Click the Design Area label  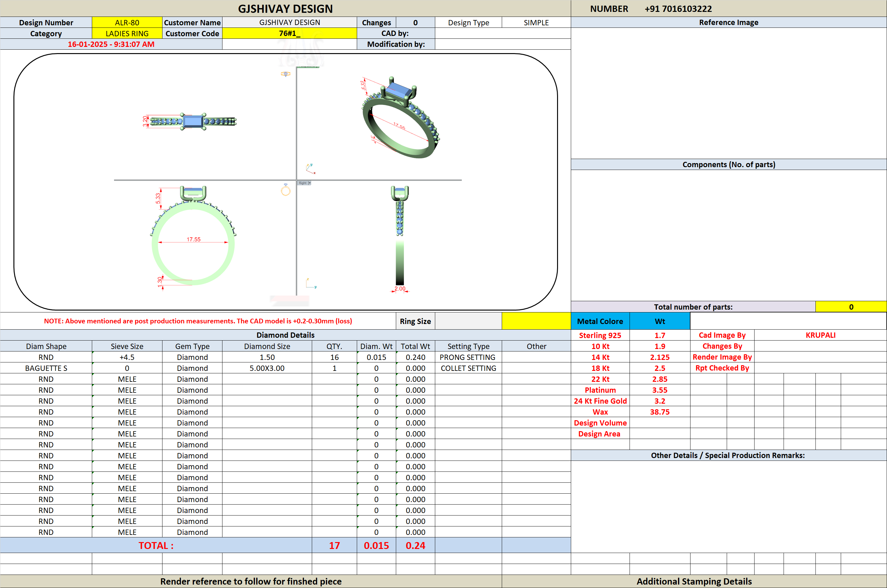point(600,433)
